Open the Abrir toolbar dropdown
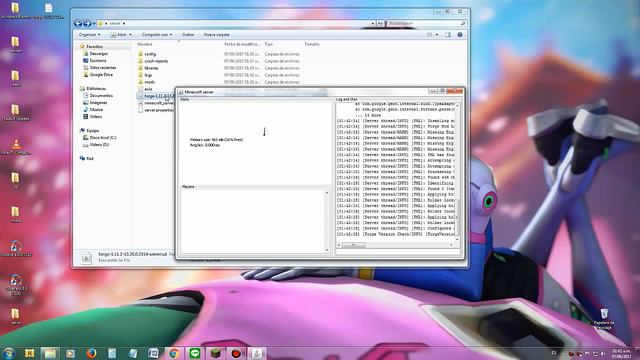This screenshot has width=640, height=360. (x=121, y=35)
